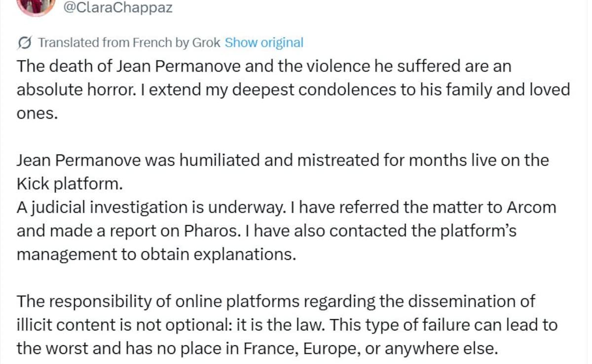Show original French post text
592x364 pixels.
pos(264,43)
